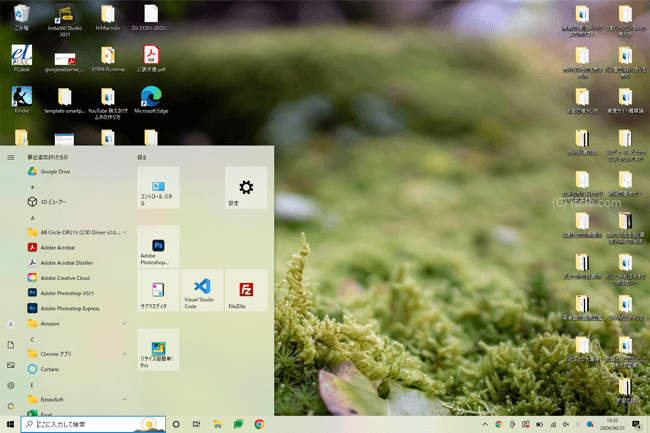
Task: Open the HiMacroEx desktop folder
Action: click(108, 17)
